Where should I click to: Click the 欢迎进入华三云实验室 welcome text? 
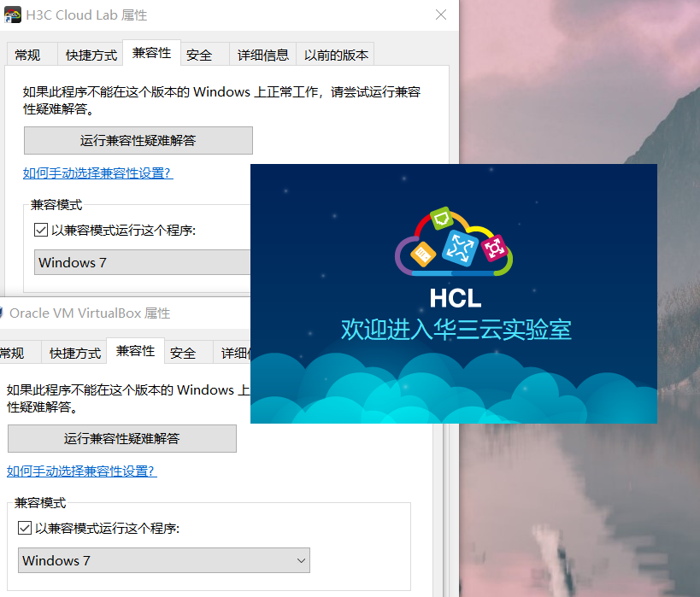point(456,330)
